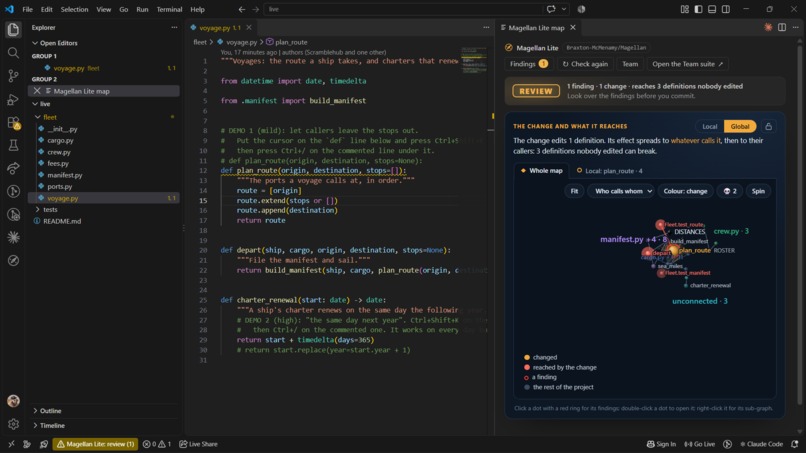Click the editor minimap preview
Screen dimensions: 806x453
click(x=473, y=60)
